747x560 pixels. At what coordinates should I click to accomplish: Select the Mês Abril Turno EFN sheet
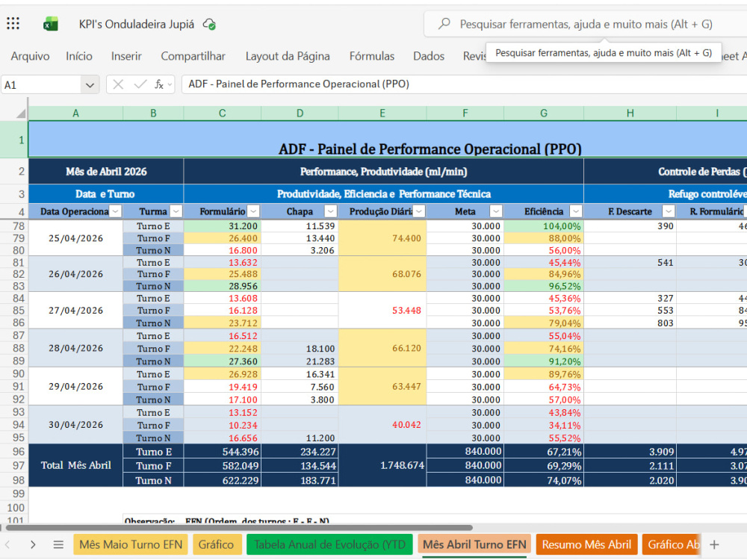[474, 544]
